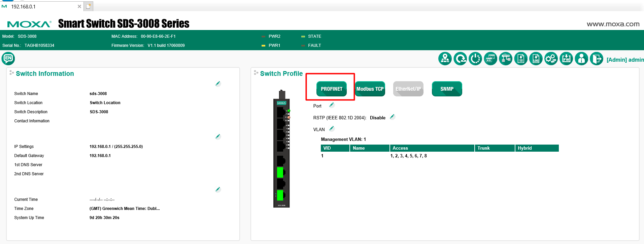Screen dimensions: 644x244
Task: Select the SNMP profile button
Action: pyautogui.click(x=447, y=89)
